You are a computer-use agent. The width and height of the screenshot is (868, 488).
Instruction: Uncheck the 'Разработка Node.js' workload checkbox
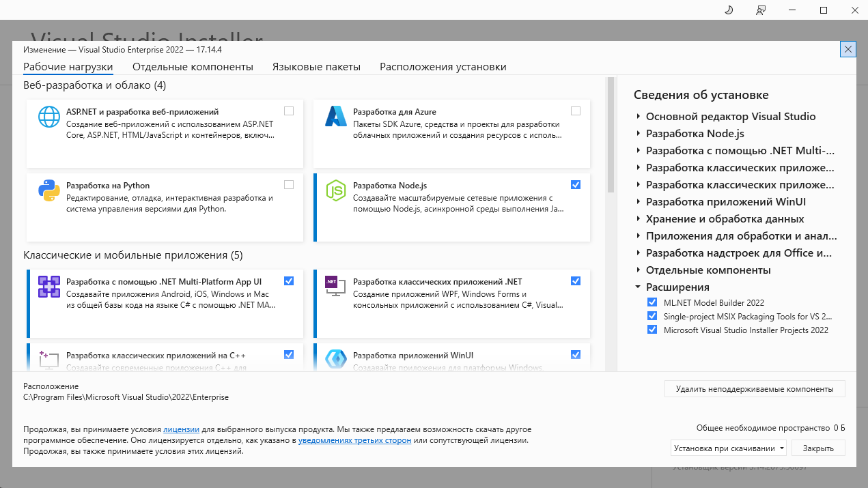tap(576, 185)
